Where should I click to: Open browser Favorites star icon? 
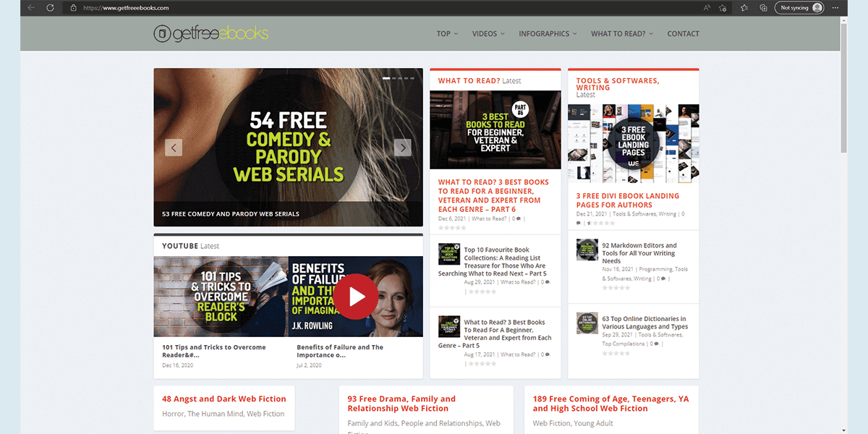[745, 8]
